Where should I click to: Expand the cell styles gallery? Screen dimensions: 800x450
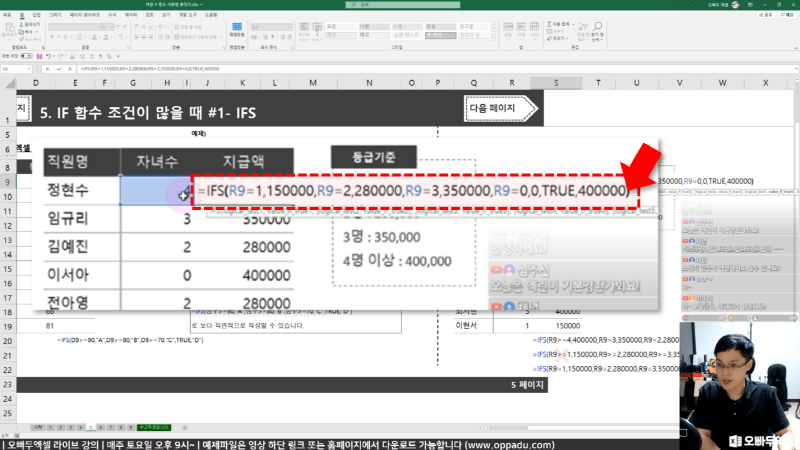click(493, 38)
